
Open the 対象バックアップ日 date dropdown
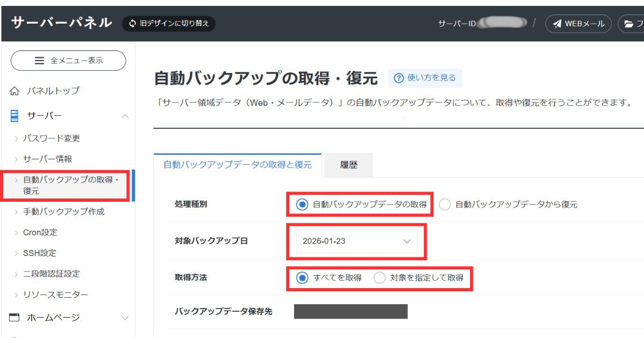click(356, 241)
